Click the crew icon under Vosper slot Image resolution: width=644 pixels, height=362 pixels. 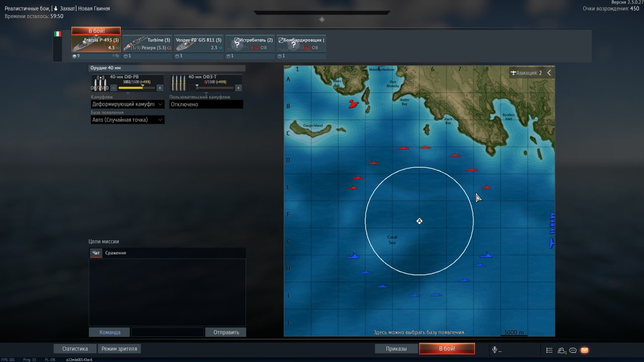pos(177,56)
